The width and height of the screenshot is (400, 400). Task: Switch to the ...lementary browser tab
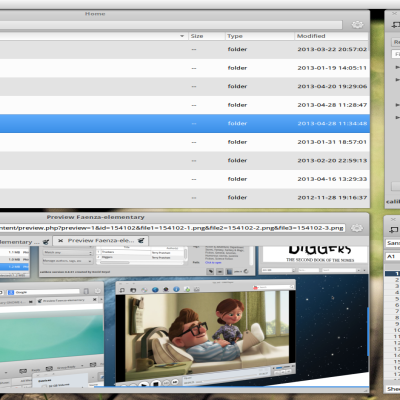click(26, 242)
